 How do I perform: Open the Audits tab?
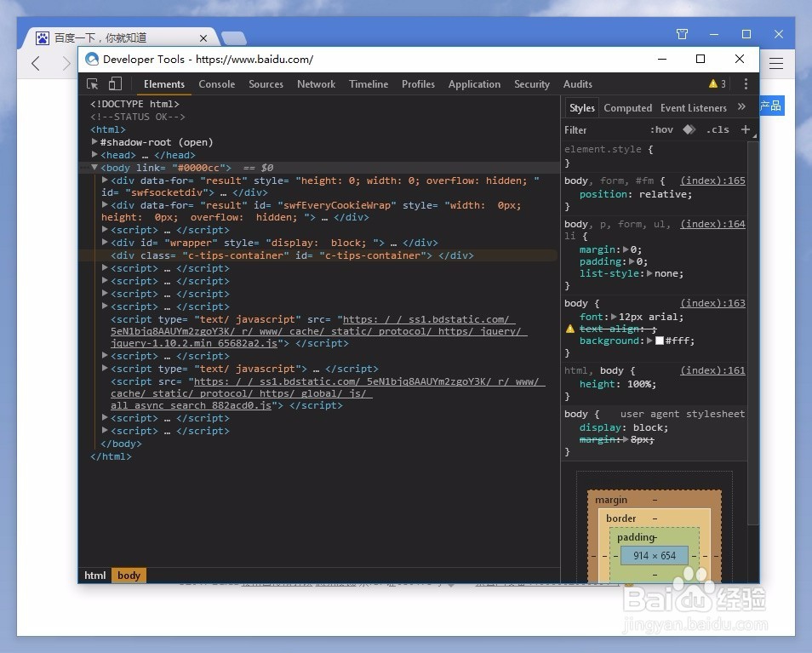tap(577, 84)
